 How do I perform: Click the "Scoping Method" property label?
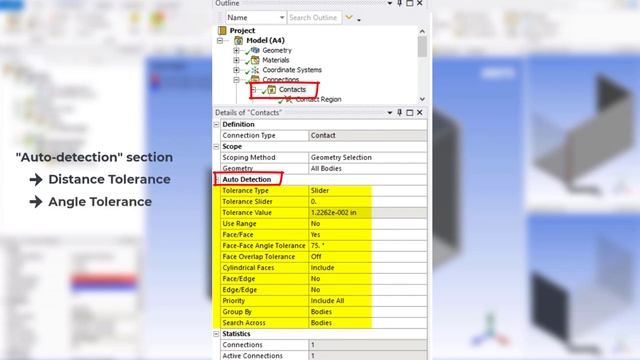click(249, 158)
